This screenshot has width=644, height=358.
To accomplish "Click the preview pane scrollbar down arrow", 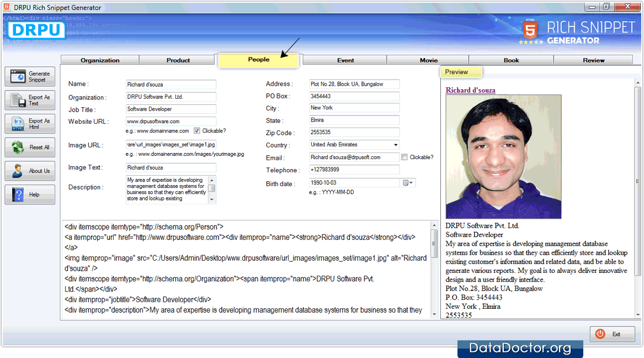I will (x=637, y=315).
